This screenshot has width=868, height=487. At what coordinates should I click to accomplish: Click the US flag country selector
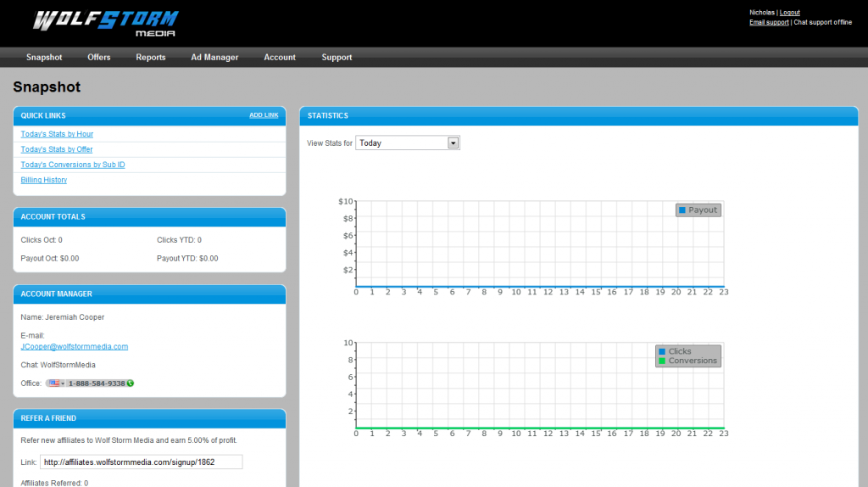tap(57, 383)
